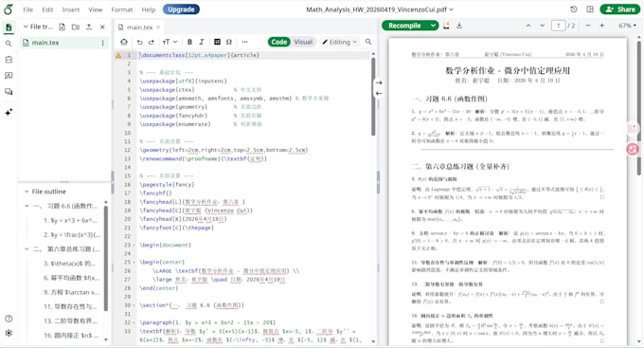The width and height of the screenshot is (644, 348).
Task: Open the Editing mode dropdown
Action: pyautogui.click(x=339, y=42)
